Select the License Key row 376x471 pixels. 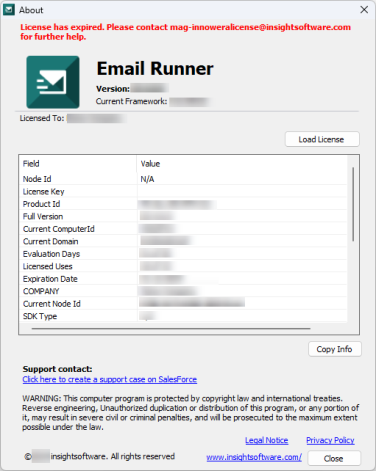(183, 192)
